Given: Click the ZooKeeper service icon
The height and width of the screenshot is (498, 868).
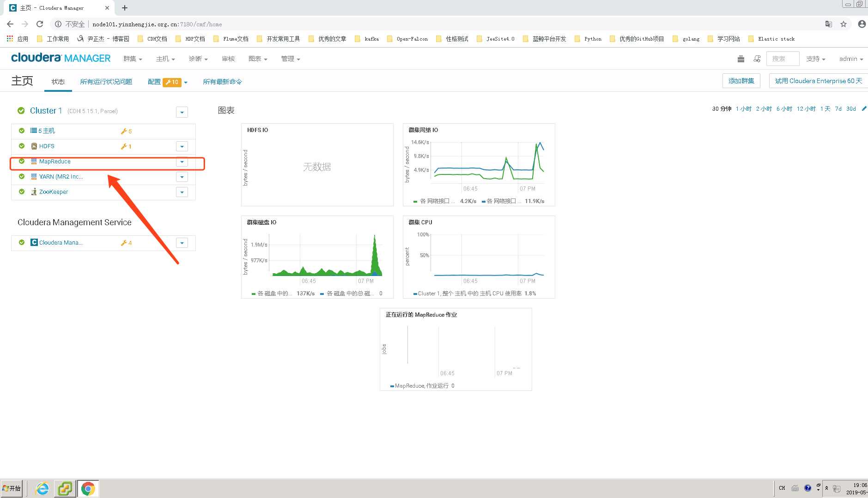Looking at the screenshot, I should pyautogui.click(x=34, y=192).
